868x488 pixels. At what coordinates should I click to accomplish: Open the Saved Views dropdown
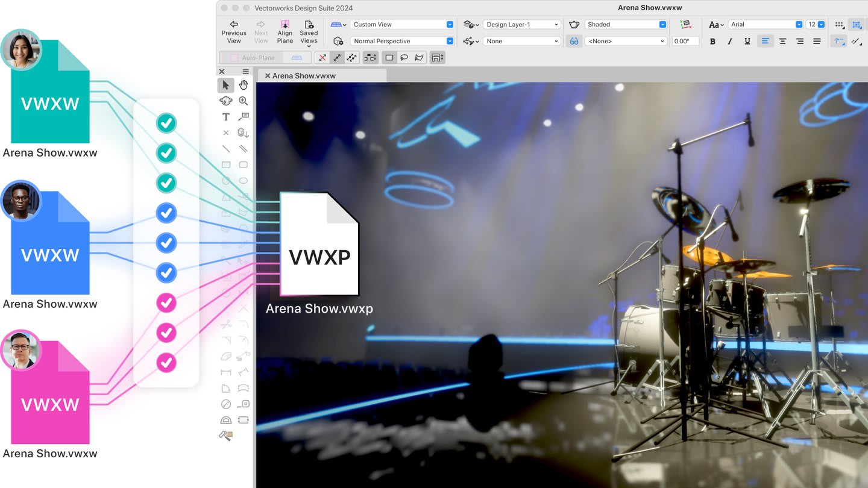click(x=309, y=33)
